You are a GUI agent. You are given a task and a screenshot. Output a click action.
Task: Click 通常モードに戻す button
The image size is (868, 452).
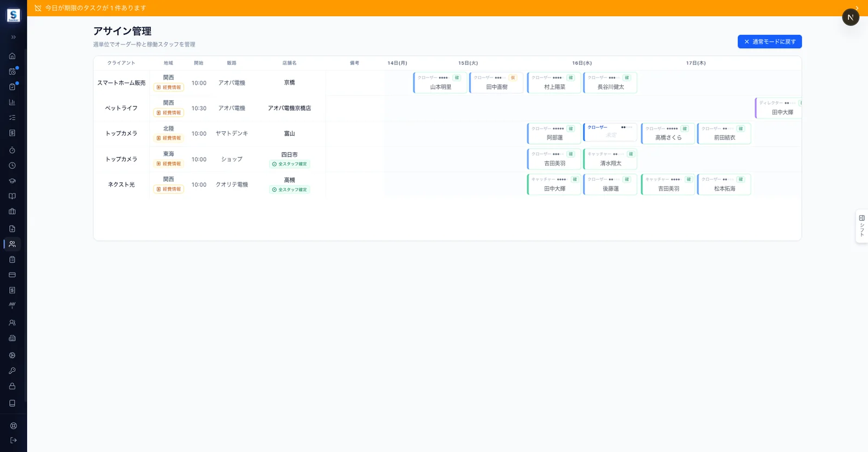click(x=769, y=42)
